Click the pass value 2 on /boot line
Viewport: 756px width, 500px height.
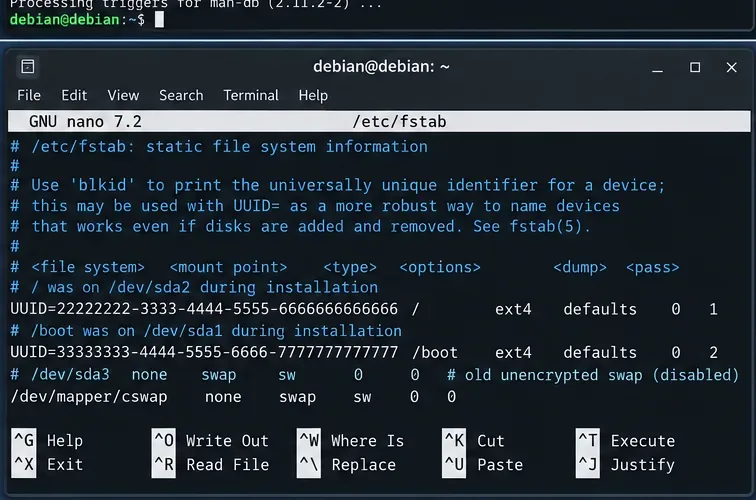(x=713, y=352)
